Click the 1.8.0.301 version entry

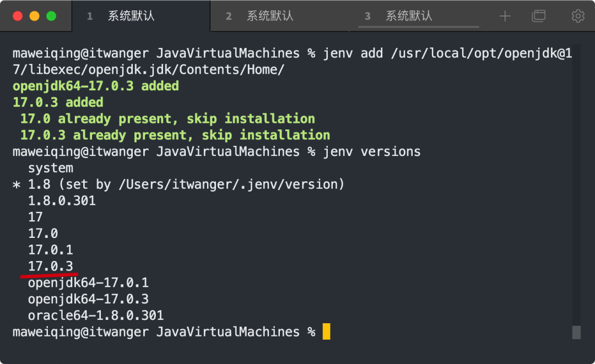(62, 200)
